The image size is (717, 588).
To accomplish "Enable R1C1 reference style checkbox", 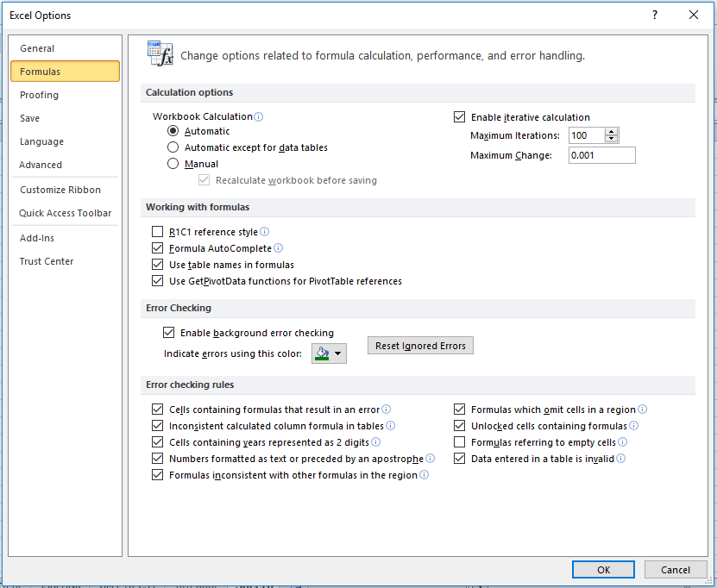I will [157, 232].
